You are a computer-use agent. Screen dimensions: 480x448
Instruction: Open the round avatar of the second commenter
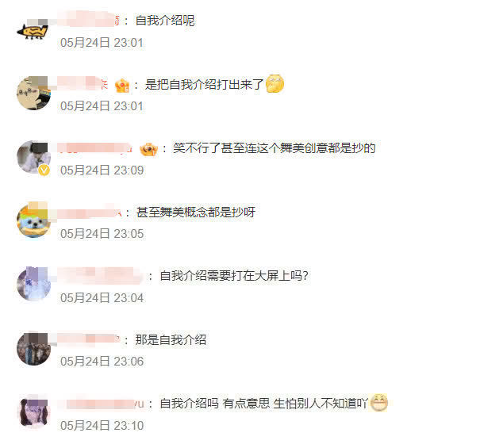click(x=33, y=93)
